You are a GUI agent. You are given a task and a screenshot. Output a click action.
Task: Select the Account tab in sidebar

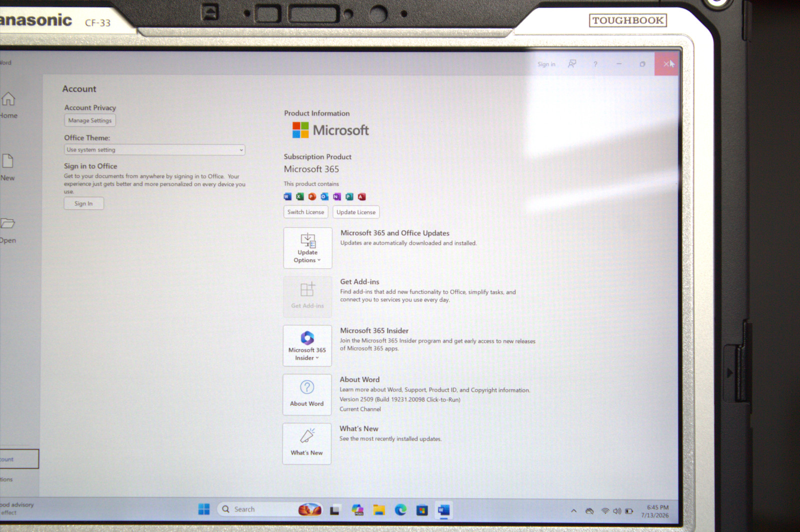tap(19, 459)
